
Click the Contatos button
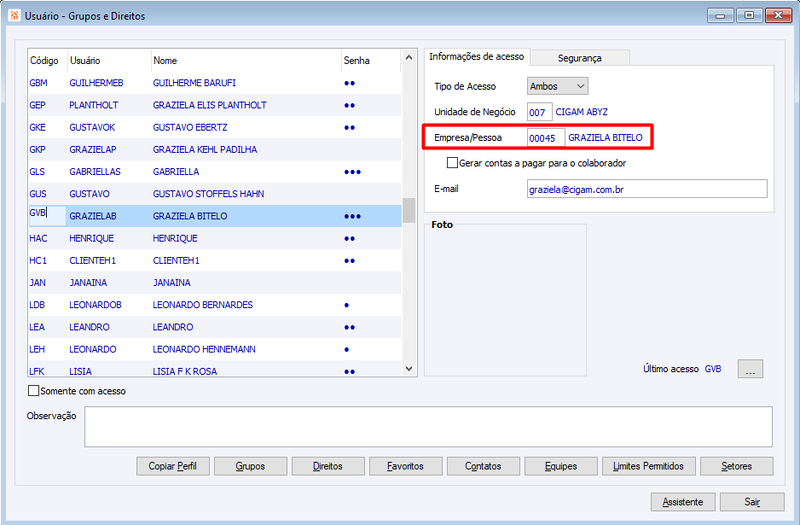483,466
